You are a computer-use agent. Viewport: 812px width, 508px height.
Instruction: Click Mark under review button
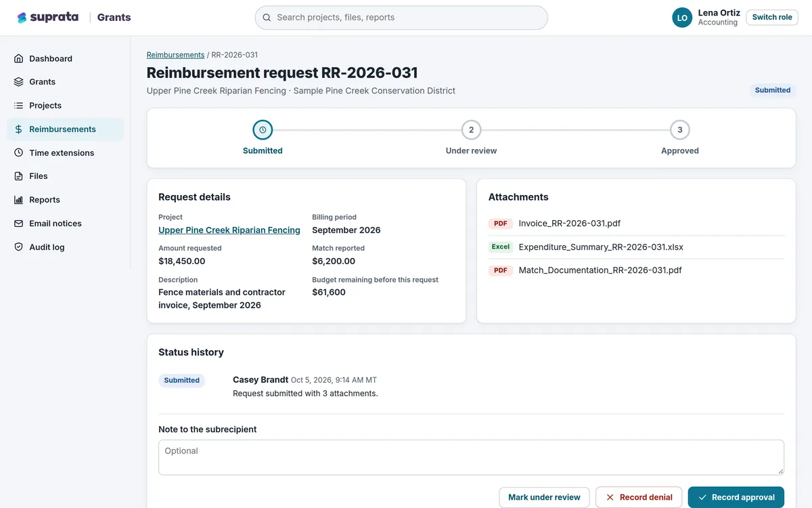(545, 497)
